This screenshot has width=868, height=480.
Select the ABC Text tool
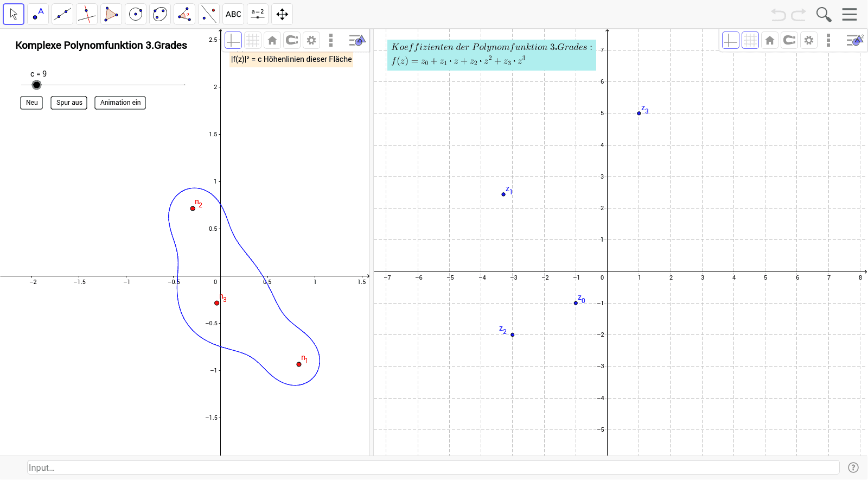click(x=233, y=14)
